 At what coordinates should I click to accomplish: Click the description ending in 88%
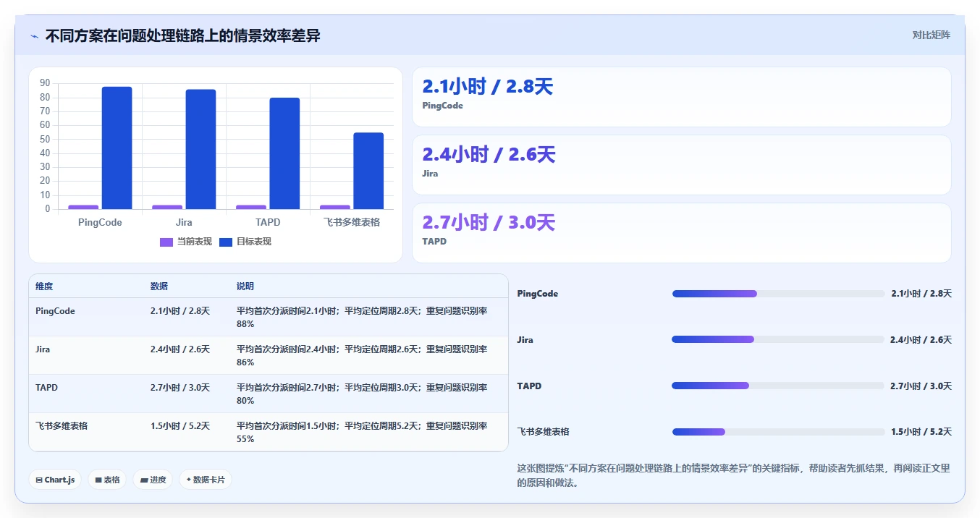tap(362, 317)
